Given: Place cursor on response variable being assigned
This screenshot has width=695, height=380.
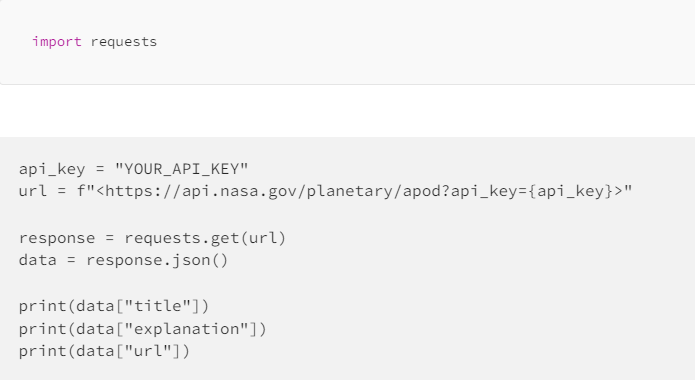Looking at the screenshot, I should click(x=57, y=239).
